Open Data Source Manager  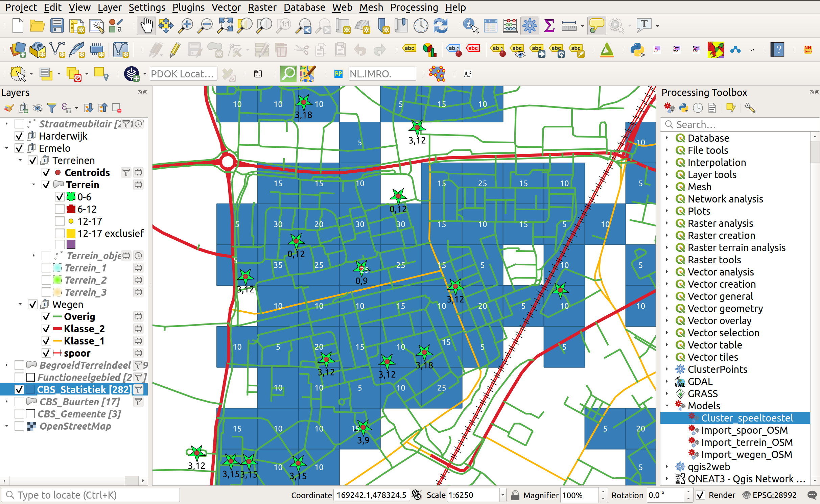click(x=18, y=50)
